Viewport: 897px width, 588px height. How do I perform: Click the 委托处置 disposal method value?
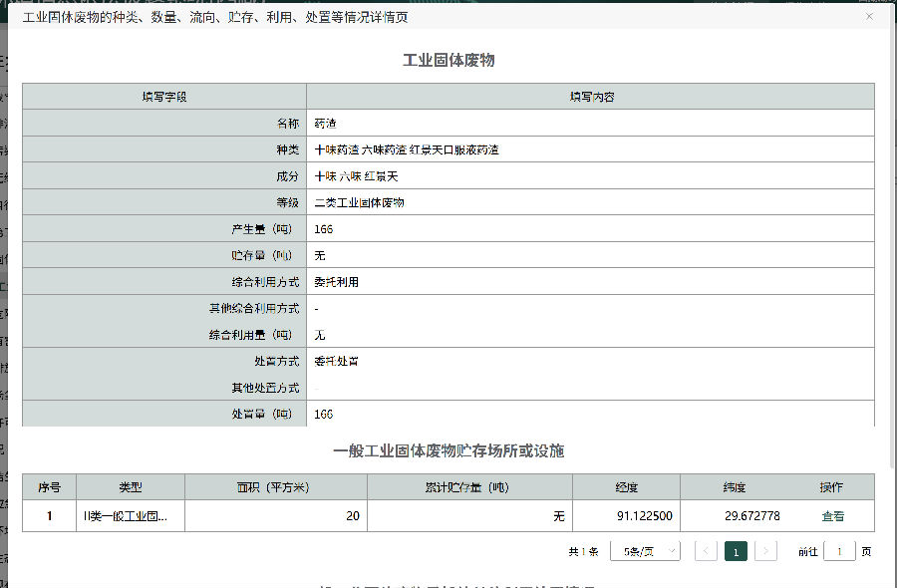[336, 361]
